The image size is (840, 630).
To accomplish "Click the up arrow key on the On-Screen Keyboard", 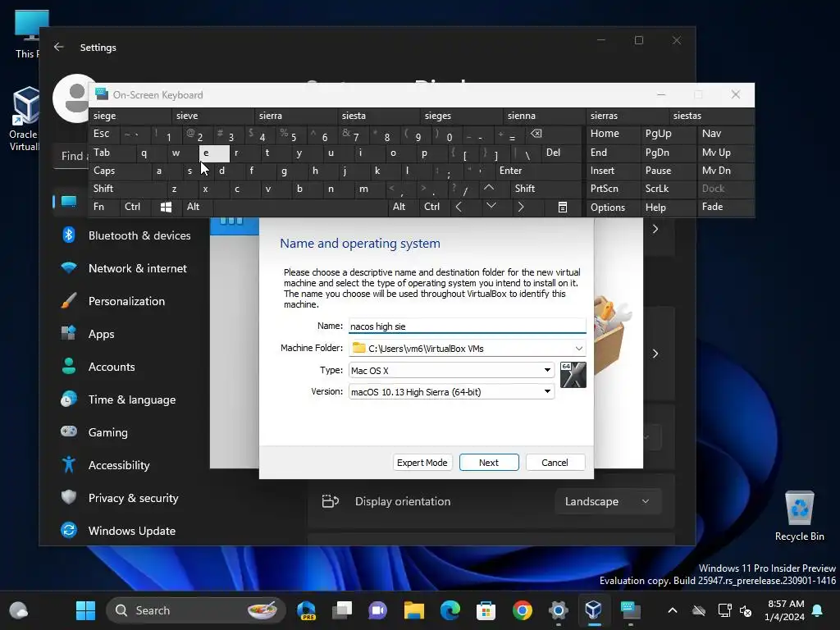I will point(489,189).
